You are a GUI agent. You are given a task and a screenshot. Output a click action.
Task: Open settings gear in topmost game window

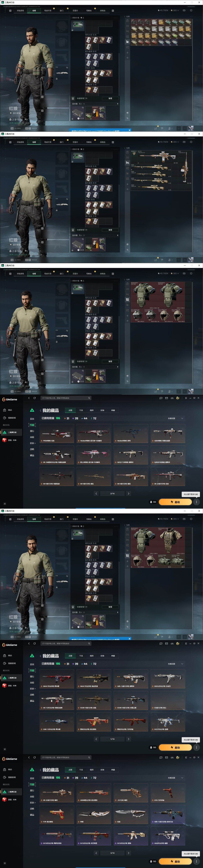(x=191, y=10)
